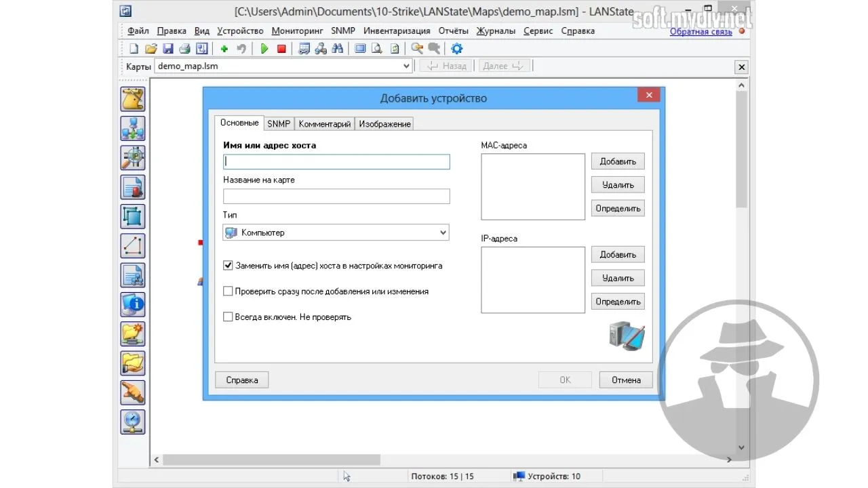
Task: Click the Отмена button
Action: click(x=626, y=380)
